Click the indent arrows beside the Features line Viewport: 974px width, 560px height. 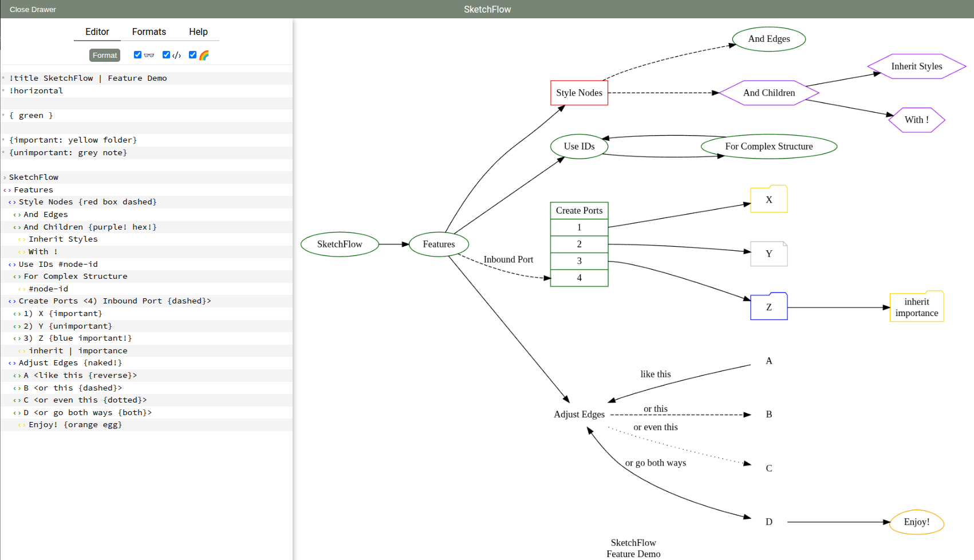7,190
